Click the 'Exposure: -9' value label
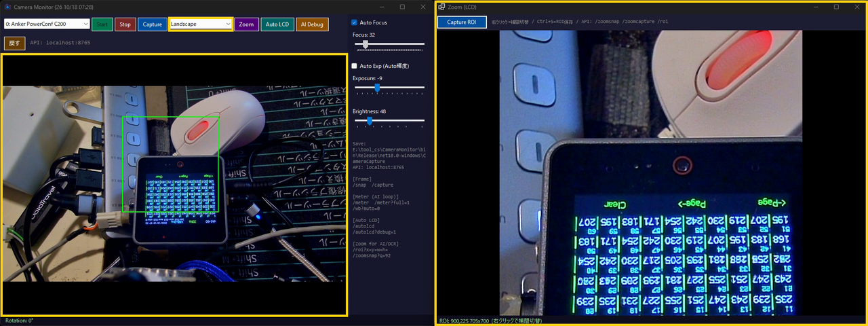 point(368,78)
